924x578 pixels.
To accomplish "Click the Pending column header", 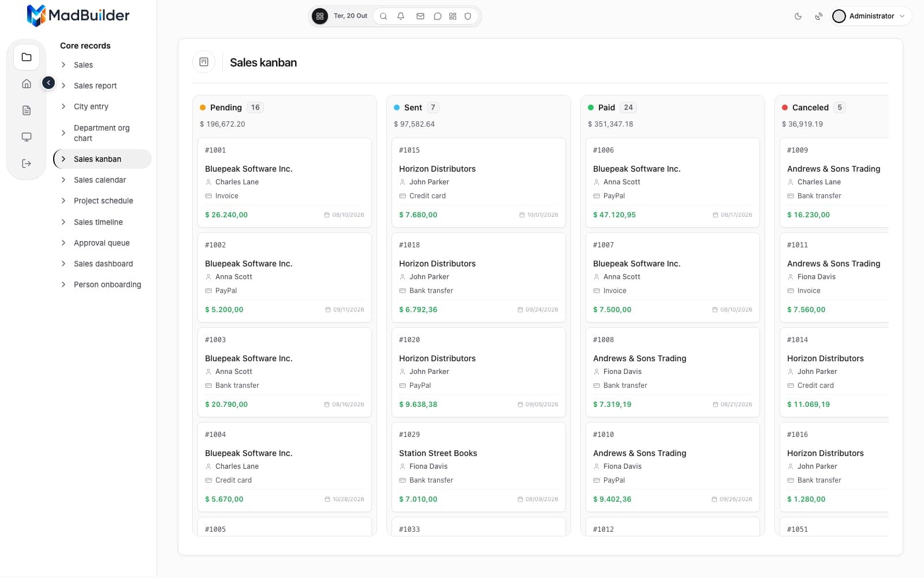I will [226, 108].
